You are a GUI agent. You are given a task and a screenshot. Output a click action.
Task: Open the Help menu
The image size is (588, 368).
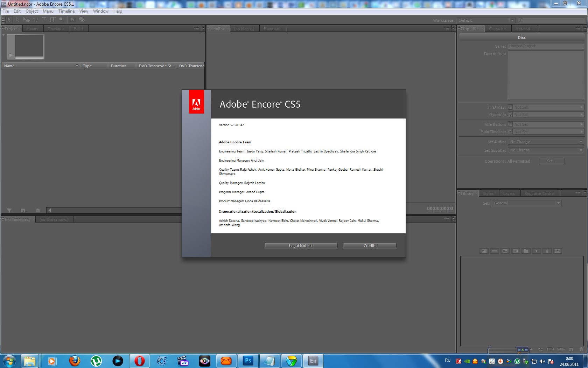(118, 11)
